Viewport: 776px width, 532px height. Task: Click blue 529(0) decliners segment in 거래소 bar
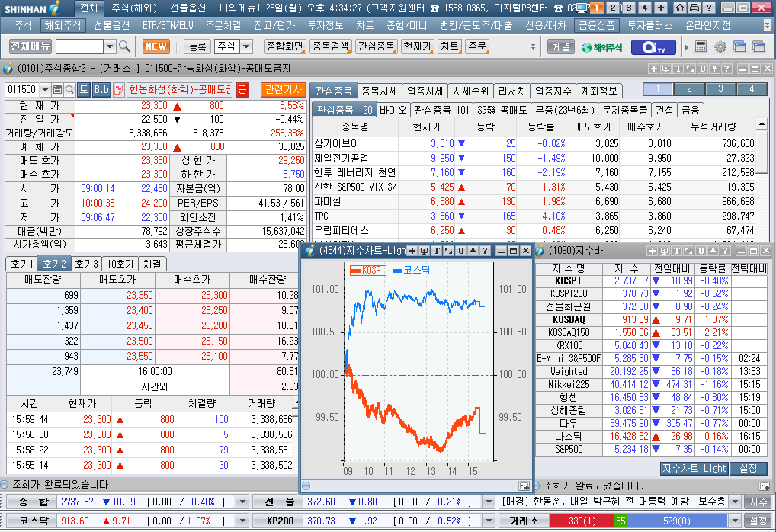pyautogui.click(x=677, y=521)
